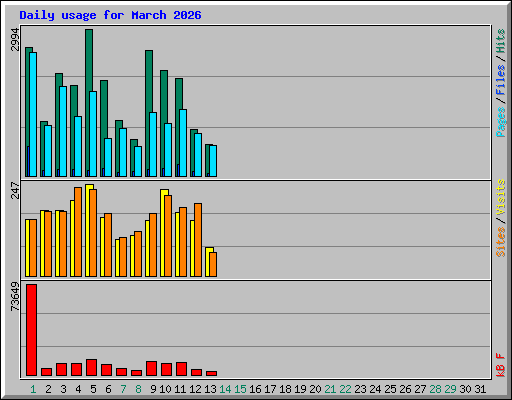The image size is (512, 400).
Task: Click the cyan files bar for day 11
Action: pyautogui.click(x=183, y=143)
